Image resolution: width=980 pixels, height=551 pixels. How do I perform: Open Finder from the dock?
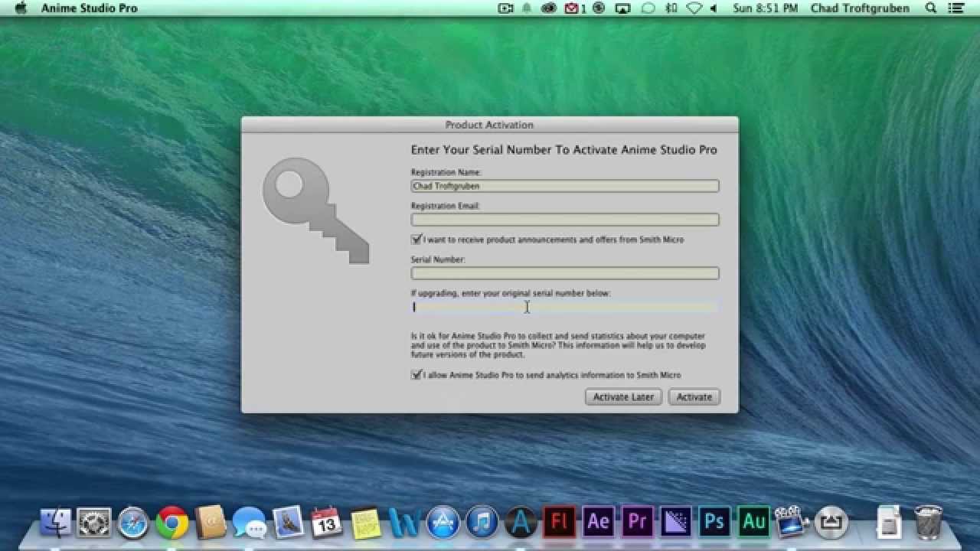click(x=55, y=522)
